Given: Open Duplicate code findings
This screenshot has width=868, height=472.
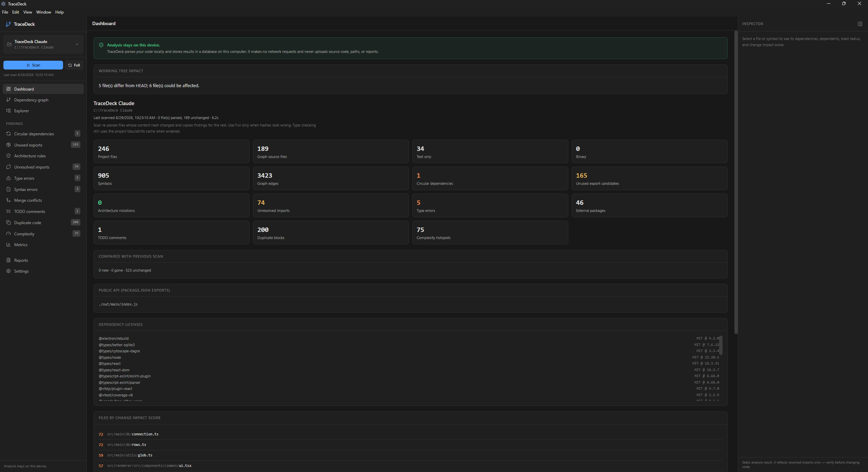Looking at the screenshot, I should click(43, 222).
